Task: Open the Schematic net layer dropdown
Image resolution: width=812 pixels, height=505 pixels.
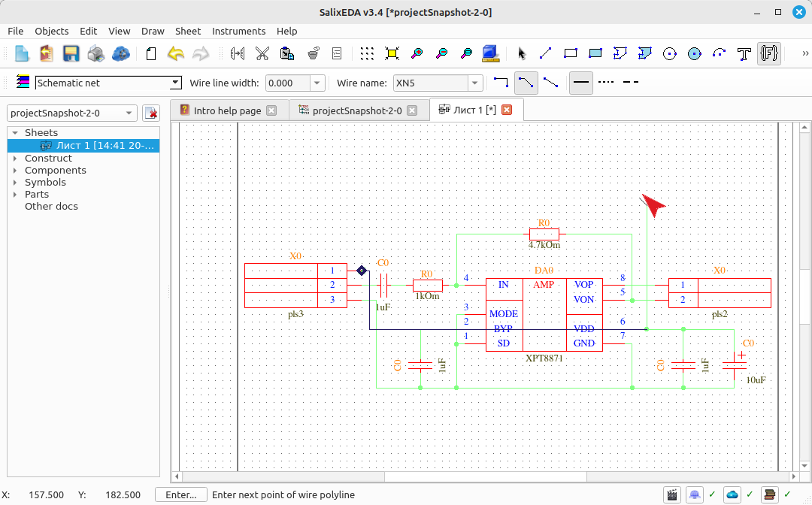Action: point(108,83)
